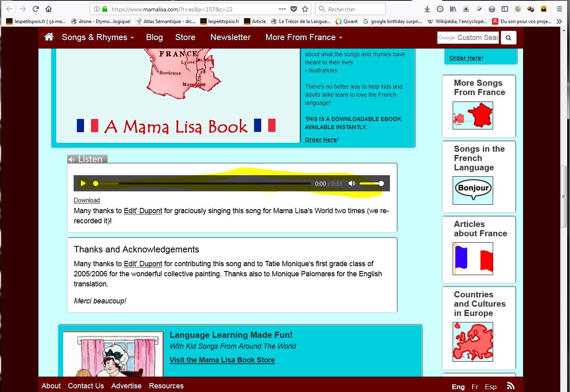Bookmark this page with the star icon
Viewport: 570px width, 392px height.
[x=305, y=9]
